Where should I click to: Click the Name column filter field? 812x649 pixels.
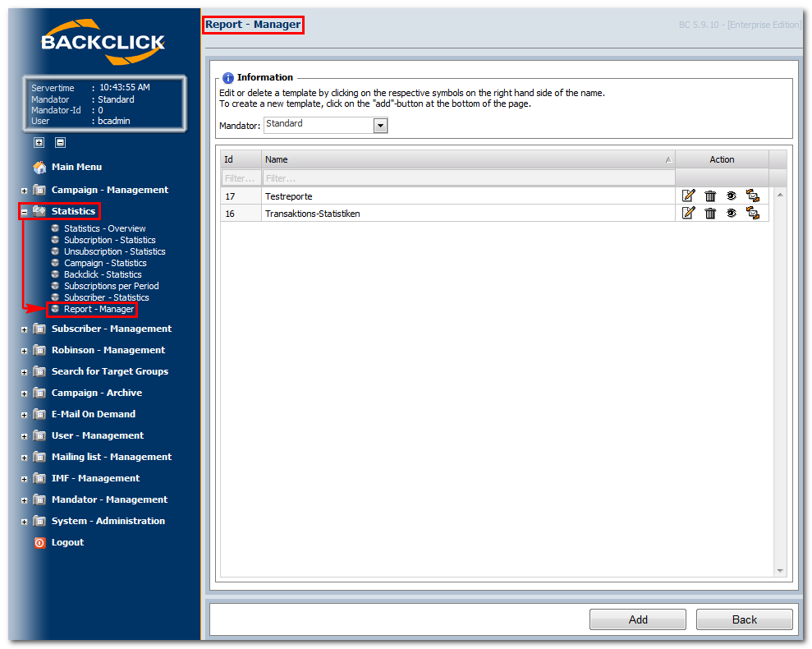(469, 177)
